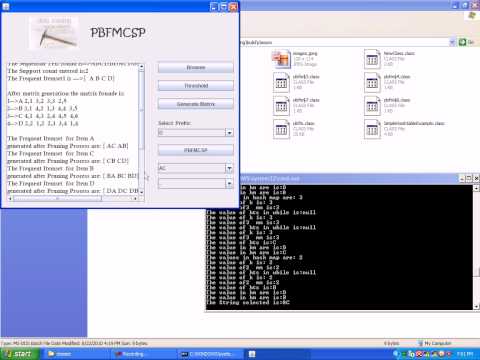Click My Computer in Explorer status bar

pyautogui.click(x=434, y=343)
